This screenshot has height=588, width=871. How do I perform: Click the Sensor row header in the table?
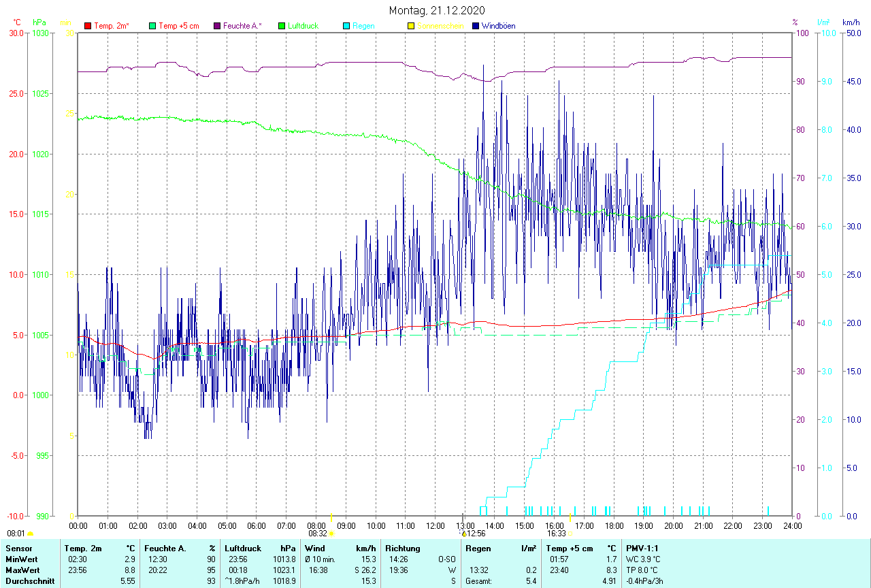pos(18,548)
